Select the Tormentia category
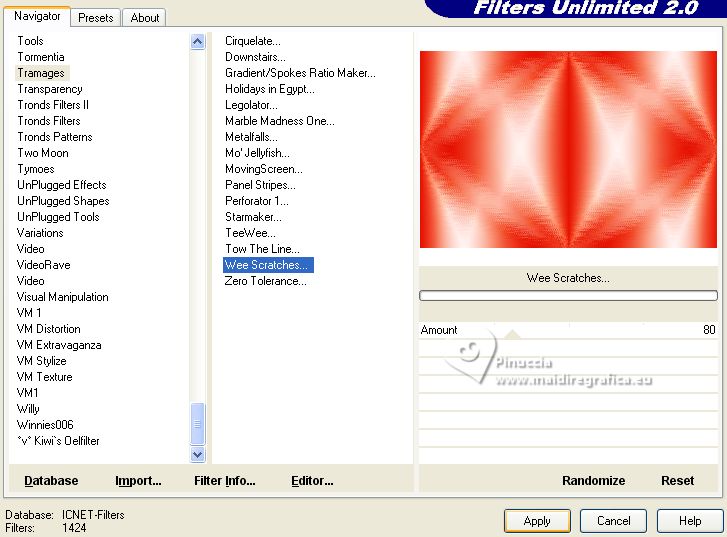The image size is (727, 537). pos(41,57)
